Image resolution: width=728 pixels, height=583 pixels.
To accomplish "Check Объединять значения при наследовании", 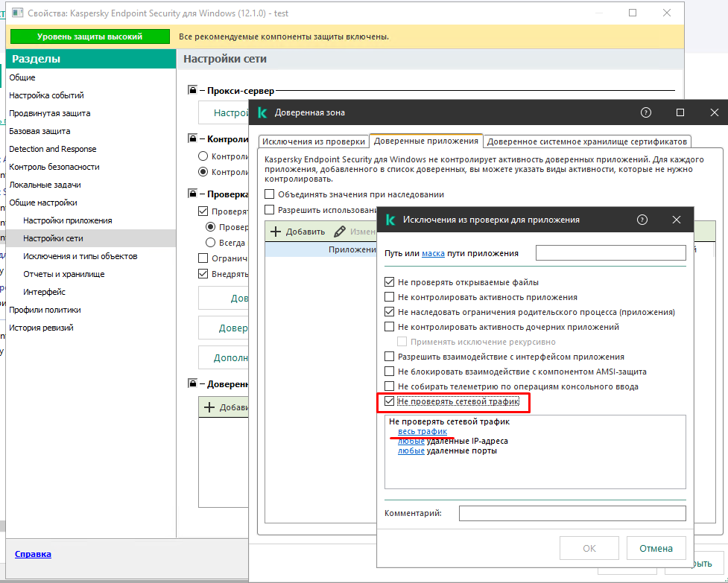I will pyautogui.click(x=270, y=194).
